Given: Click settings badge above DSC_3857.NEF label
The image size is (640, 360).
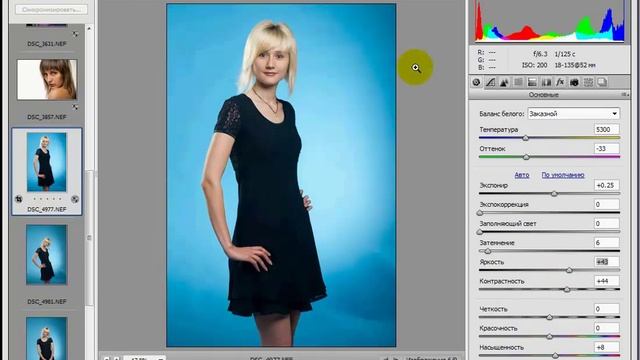Looking at the screenshot, I should coord(75,107).
